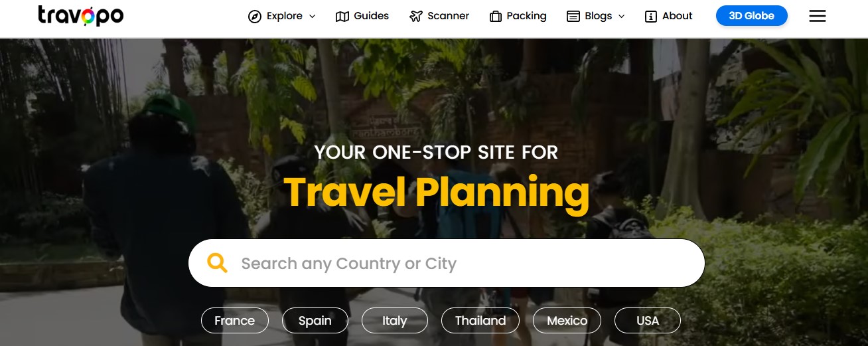868x346 pixels.
Task: Expand the Explore dropdown arrow
Action: click(313, 17)
